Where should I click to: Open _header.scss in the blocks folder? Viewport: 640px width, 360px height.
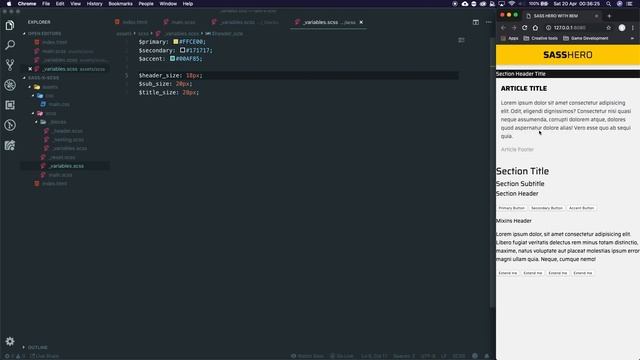tap(63, 131)
